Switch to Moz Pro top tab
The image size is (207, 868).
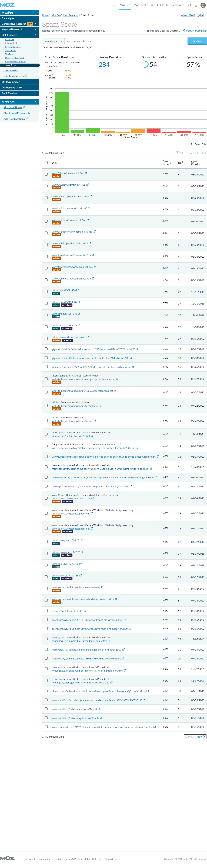[x=125, y=5]
